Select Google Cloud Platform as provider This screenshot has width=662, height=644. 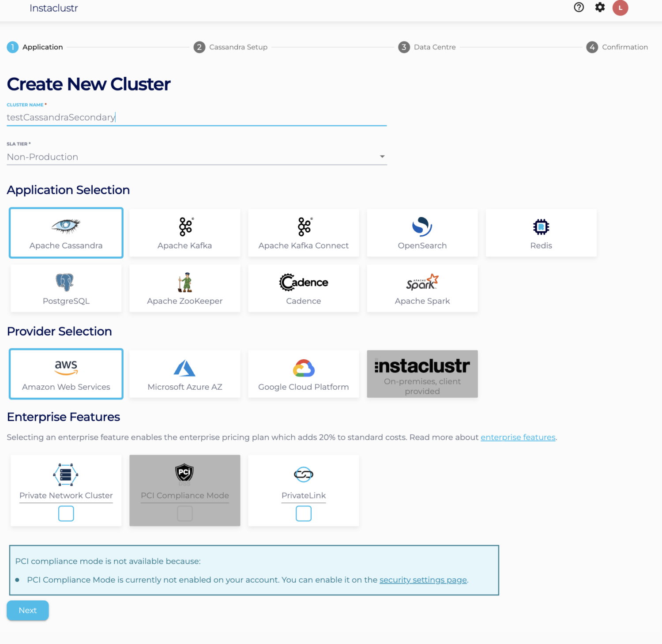pos(303,373)
